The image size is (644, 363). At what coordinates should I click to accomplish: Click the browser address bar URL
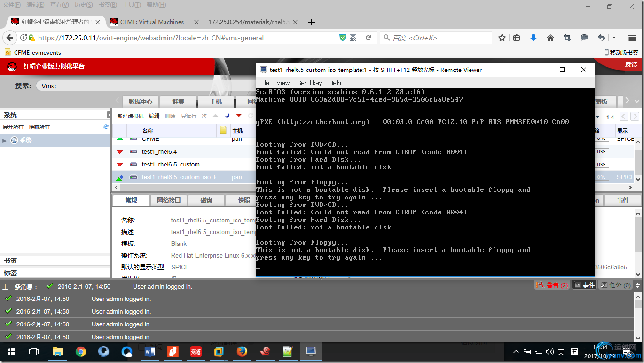click(151, 38)
